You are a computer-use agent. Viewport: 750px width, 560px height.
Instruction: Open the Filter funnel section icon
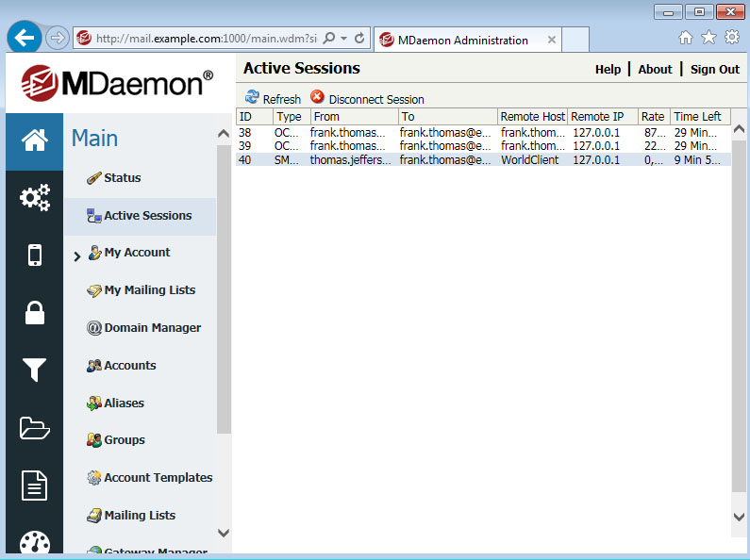pyautogui.click(x=35, y=370)
